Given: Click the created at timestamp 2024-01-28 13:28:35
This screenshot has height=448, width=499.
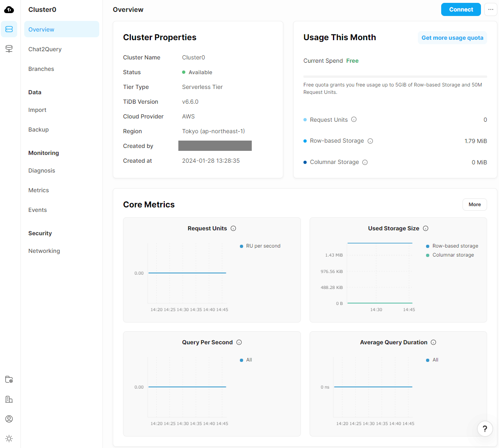Looking at the screenshot, I should [x=211, y=161].
